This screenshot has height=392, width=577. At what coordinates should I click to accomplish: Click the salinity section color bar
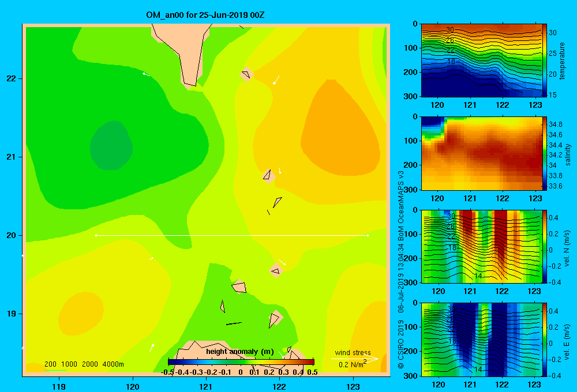pyautogui.click(x=544, y=153)
